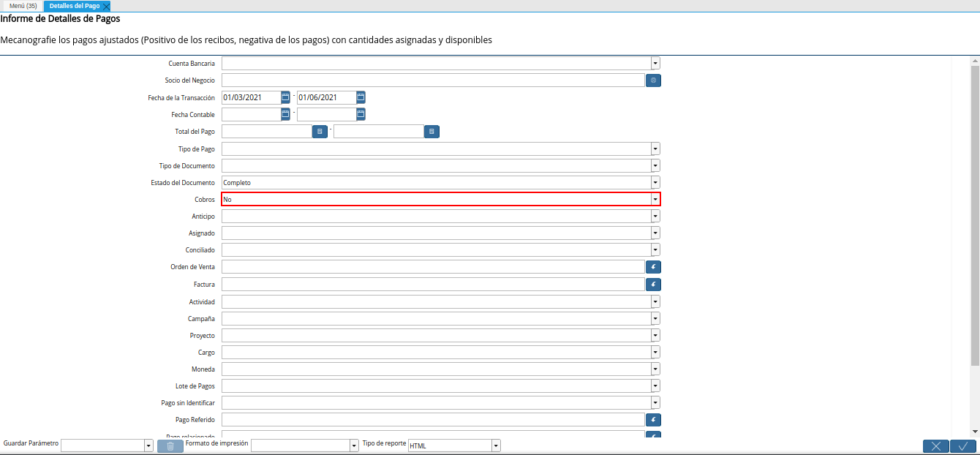
Task: Open calendar for Fecha de la Transacción start date
Action: pyautogui.click(x=286, y=97)
